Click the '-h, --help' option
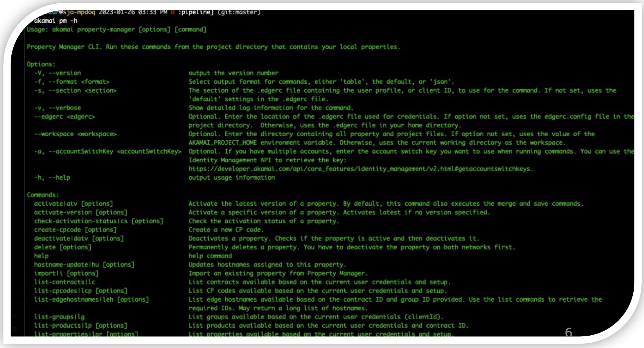Image resolution: width=644 pixels, height=348 pixels. tap(52, 177)
